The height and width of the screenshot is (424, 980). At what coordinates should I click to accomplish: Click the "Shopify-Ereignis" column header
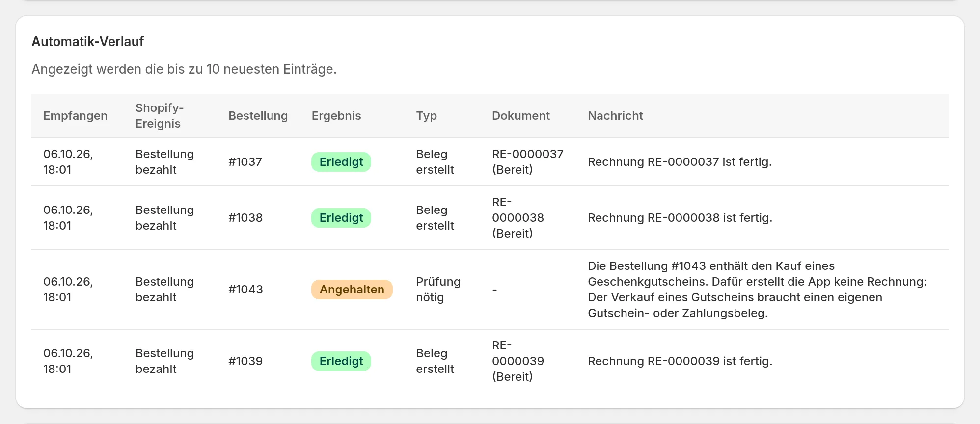coord(160,116)
